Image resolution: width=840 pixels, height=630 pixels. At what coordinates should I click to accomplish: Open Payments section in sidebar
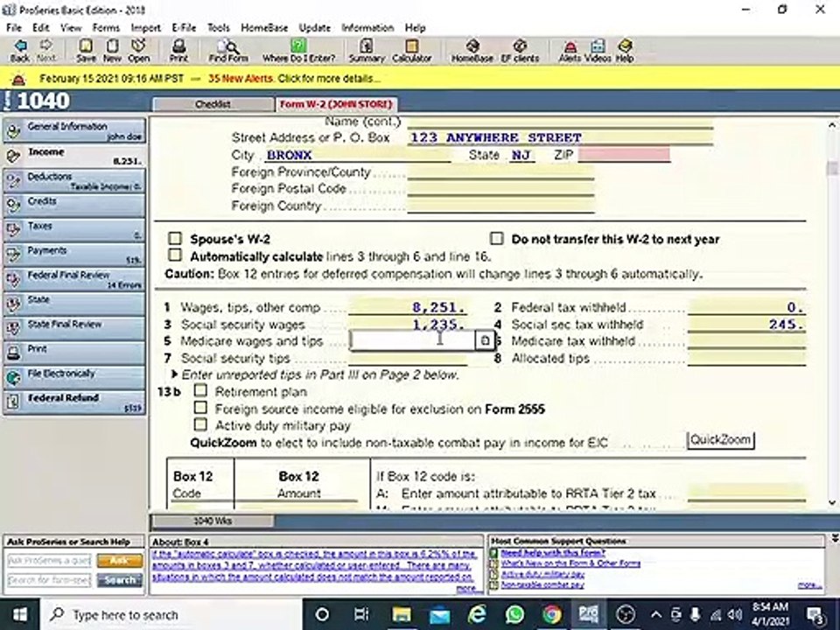pyautogui.click(x=74, y=255)
